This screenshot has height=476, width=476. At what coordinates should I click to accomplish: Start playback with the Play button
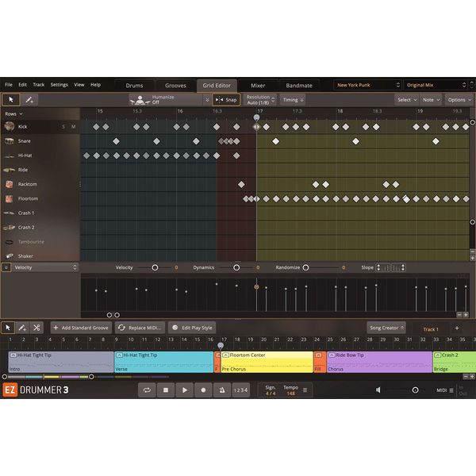(185, 390)
